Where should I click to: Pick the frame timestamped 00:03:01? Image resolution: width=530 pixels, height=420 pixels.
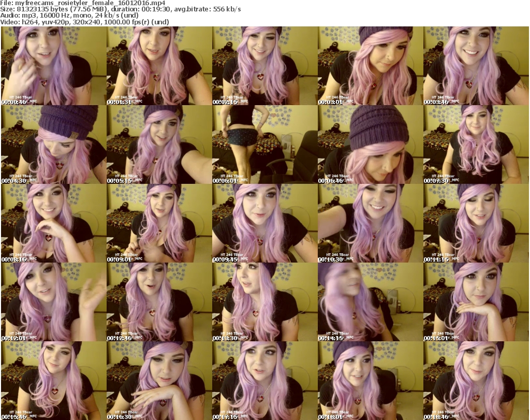[x=371, y=66]
